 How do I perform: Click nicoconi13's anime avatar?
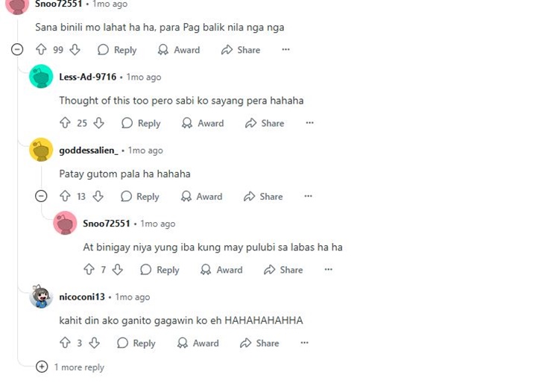pyautogui.click(x=41, y=296)
